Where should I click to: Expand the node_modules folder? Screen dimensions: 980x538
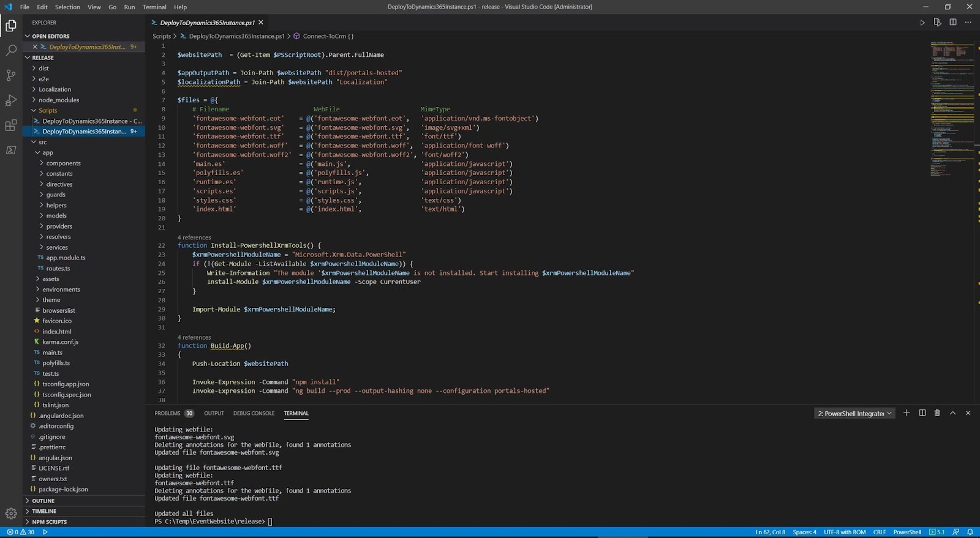[59, 100]
